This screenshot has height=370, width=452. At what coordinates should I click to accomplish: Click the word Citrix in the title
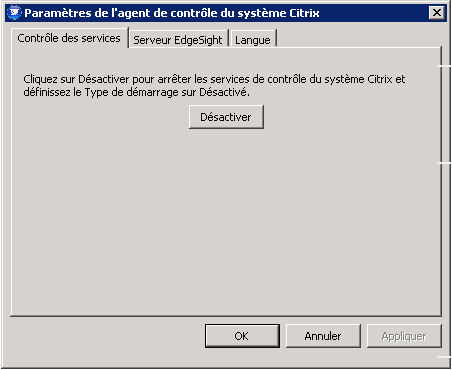(x=304, y=13)
